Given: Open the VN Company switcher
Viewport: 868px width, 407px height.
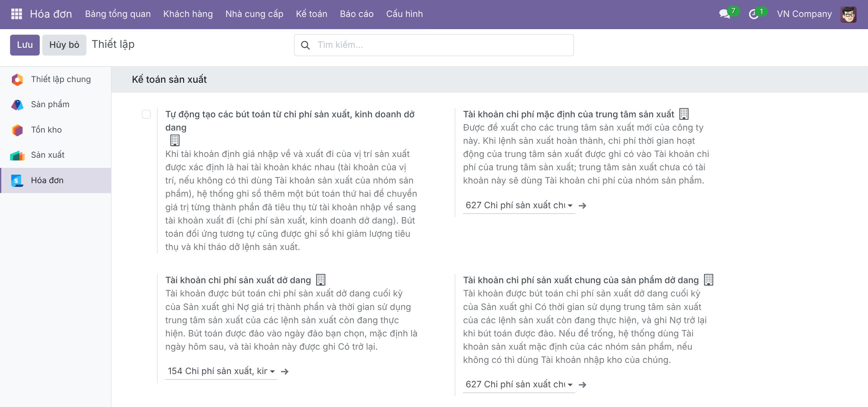Looking at the screenshot, I should (804, 14).
